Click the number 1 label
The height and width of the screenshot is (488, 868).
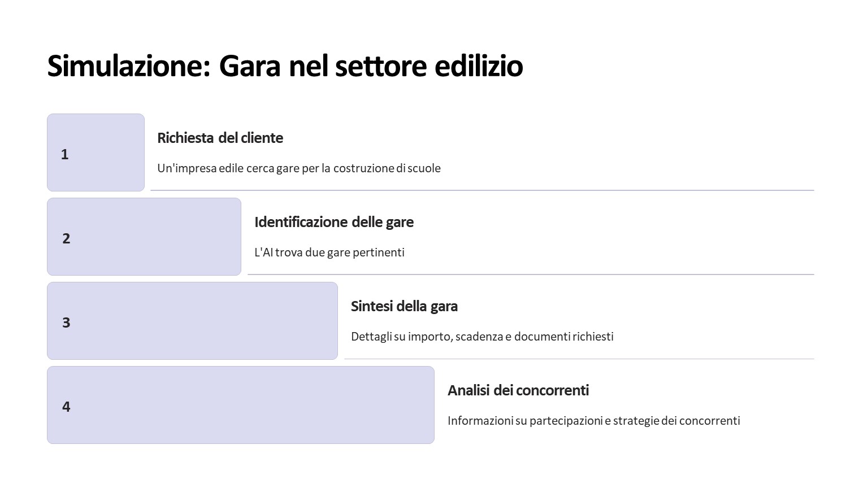coord(65,154)
